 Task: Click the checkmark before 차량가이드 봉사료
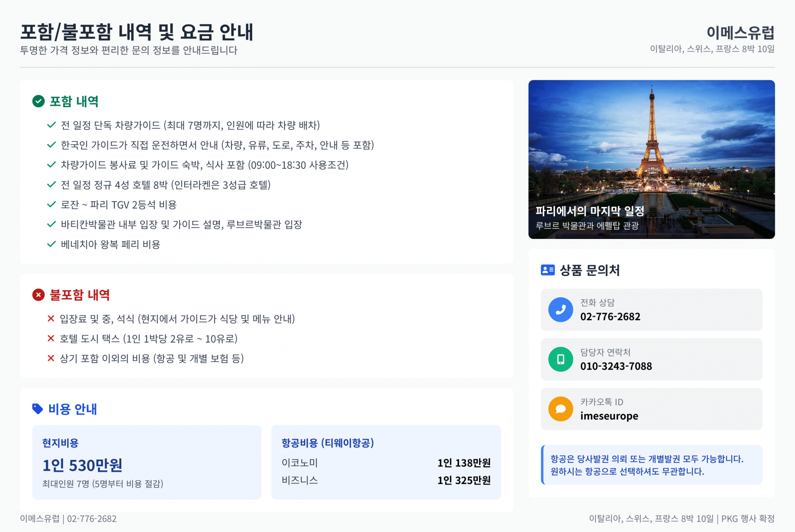(51, 165)
